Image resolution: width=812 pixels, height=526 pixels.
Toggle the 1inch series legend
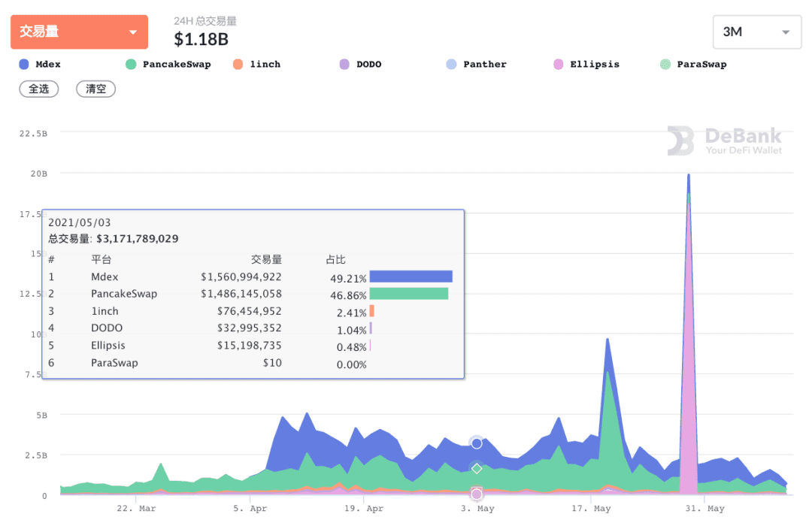pos(257,64)
